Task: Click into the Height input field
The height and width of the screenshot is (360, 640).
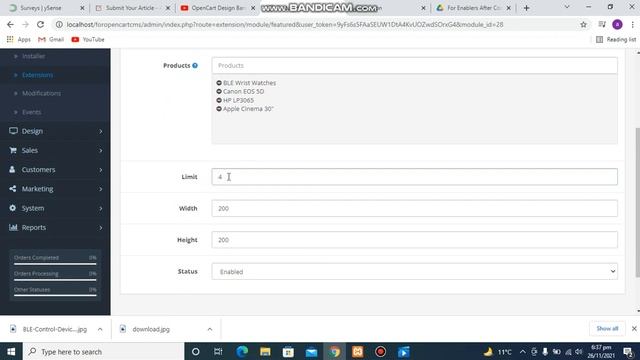Action: point(414,240)
